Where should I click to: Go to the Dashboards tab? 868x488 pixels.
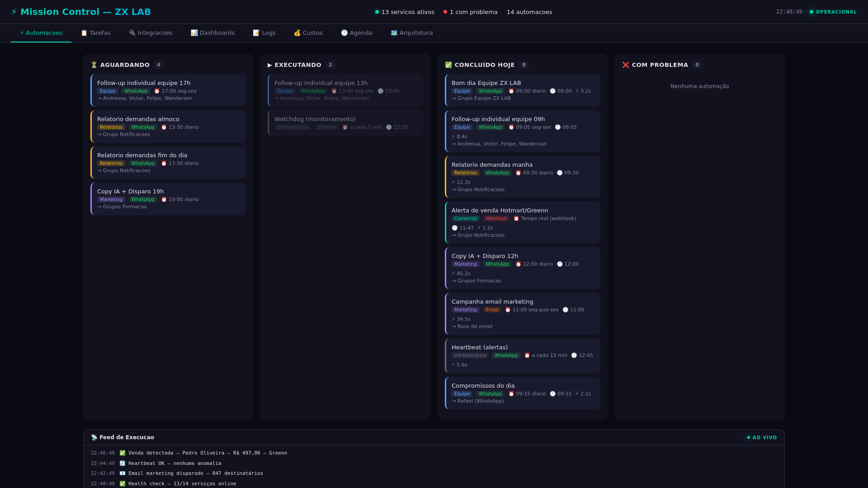coord(212,33)
